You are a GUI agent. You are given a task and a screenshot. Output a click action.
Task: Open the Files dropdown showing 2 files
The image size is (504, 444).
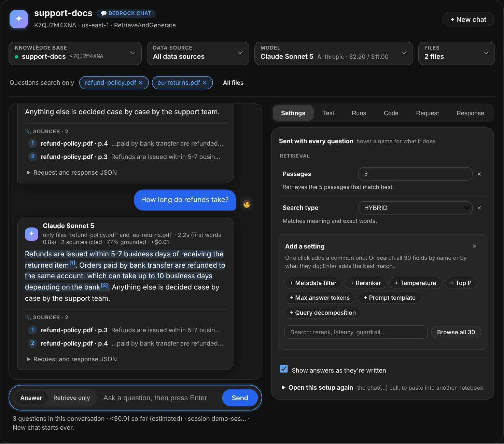coord(457,53)
